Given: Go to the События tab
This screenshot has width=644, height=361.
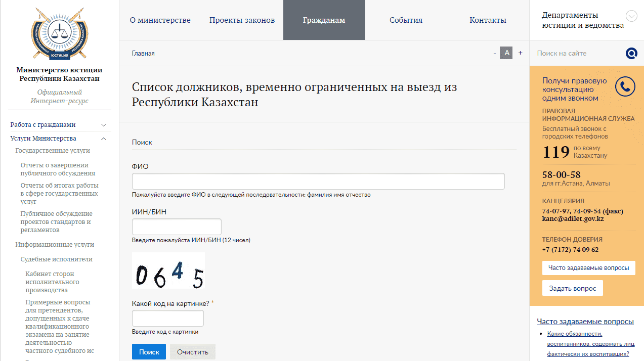Looking at the screenshot, I should (406, 20).
